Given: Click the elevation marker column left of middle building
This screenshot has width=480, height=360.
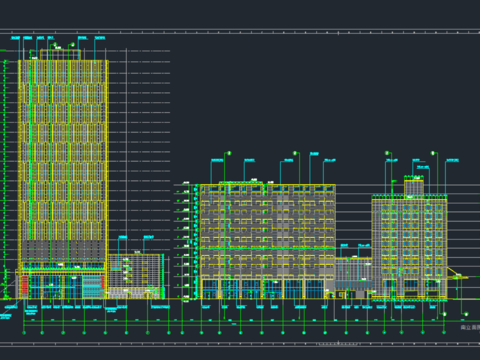Looking at the screenshot, I should click(x=186, y=242).
